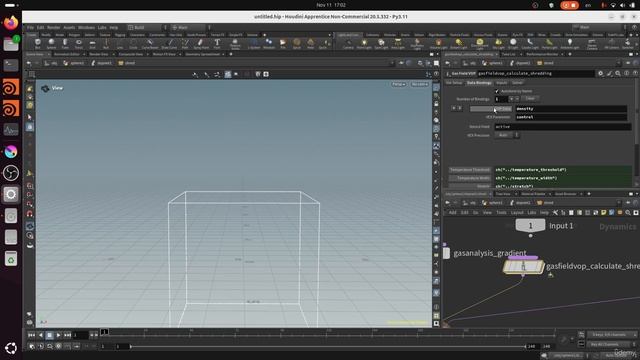Click the wrench tools icon in network toolbar
Screen dimensions: 640x360
(555, 213)
